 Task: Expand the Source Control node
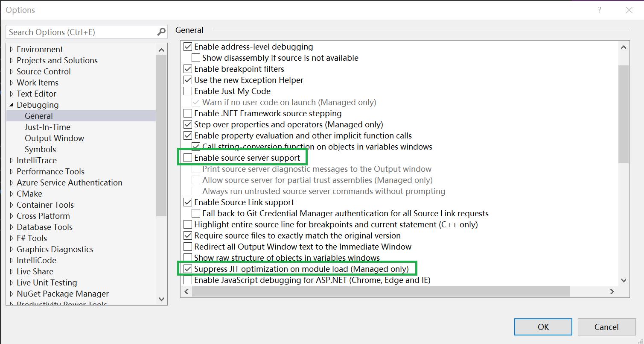12,72
